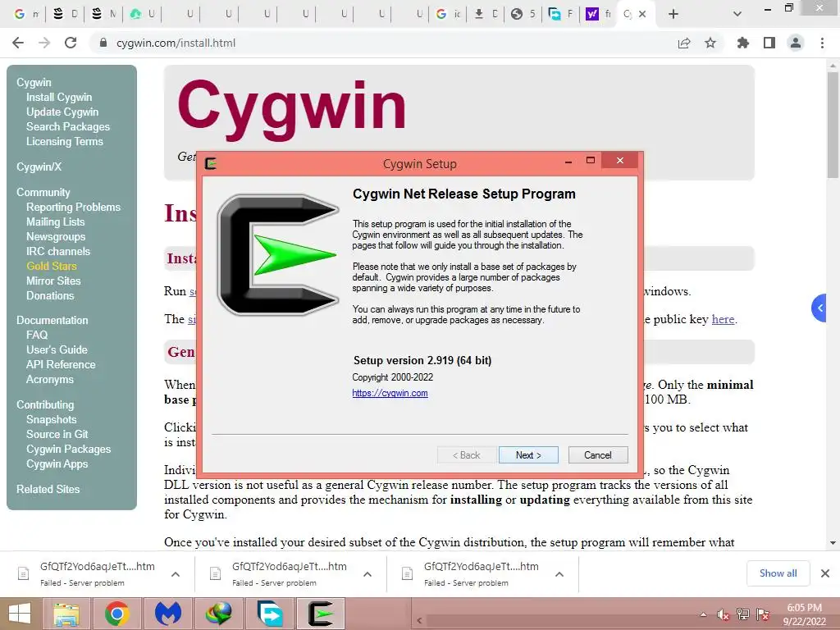840x630 pixels.
Task: Click the Action Center flag icon
Action: point(763,614)
